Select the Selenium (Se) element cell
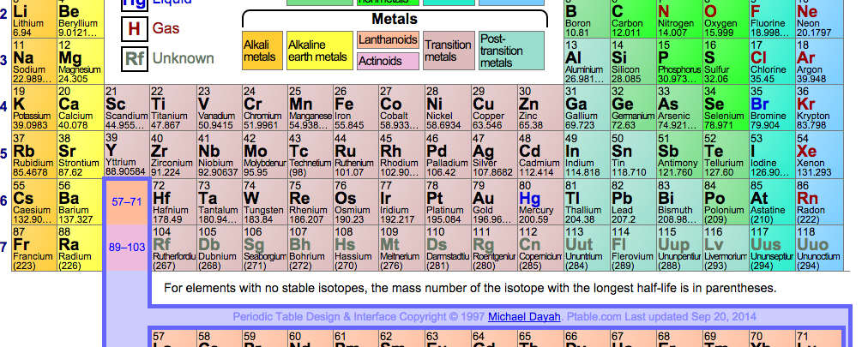Image resolution: width=868 pixels, height=347 pixels. click(726, 108)
